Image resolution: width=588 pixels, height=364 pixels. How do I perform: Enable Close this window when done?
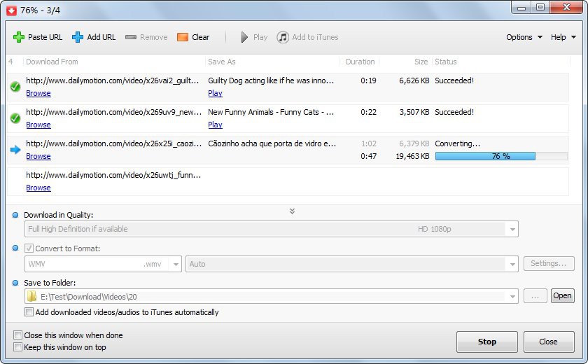[17, 335]
